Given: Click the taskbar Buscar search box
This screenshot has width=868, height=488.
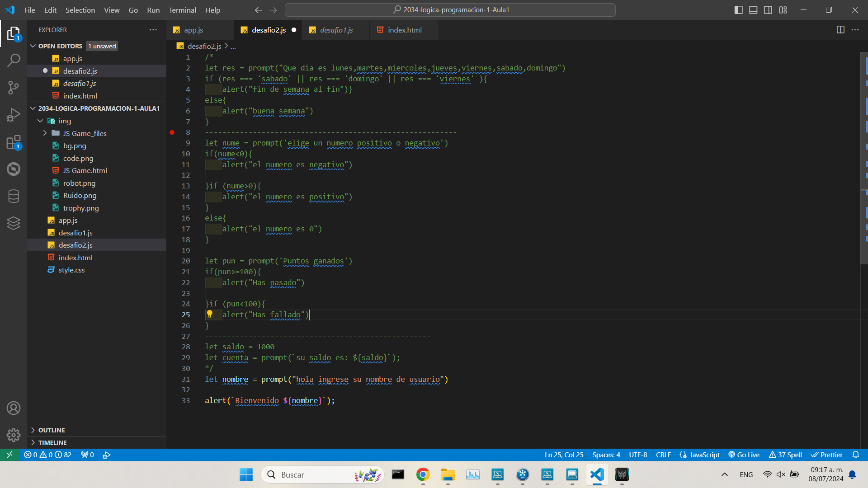Looking at the screenshot, I should (x=323, y=474).
